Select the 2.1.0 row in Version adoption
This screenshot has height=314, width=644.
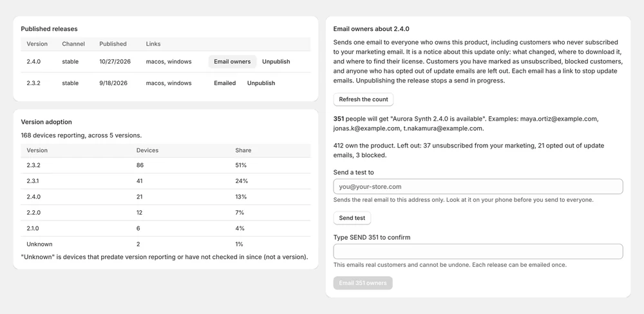pyautogui.click(x=166, y=228)
